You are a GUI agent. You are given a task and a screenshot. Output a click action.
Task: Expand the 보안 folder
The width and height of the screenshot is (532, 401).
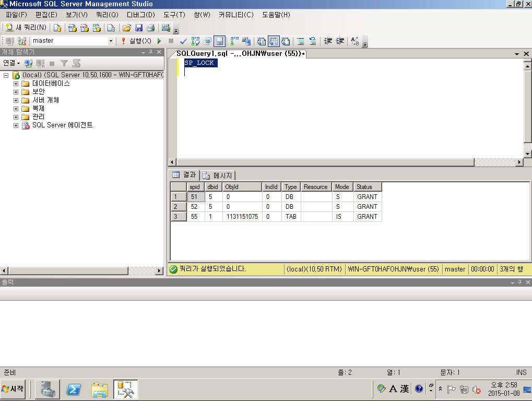click(16, 92)
